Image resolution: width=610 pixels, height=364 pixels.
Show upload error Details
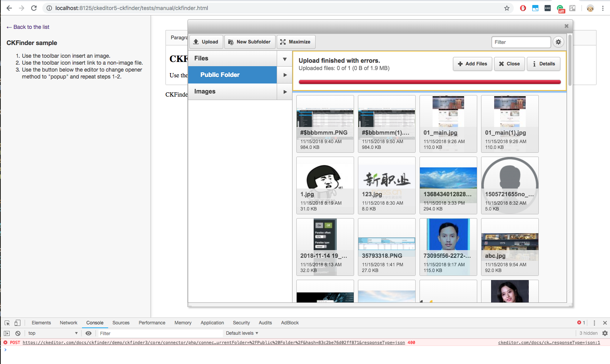(x=543, y=64)
